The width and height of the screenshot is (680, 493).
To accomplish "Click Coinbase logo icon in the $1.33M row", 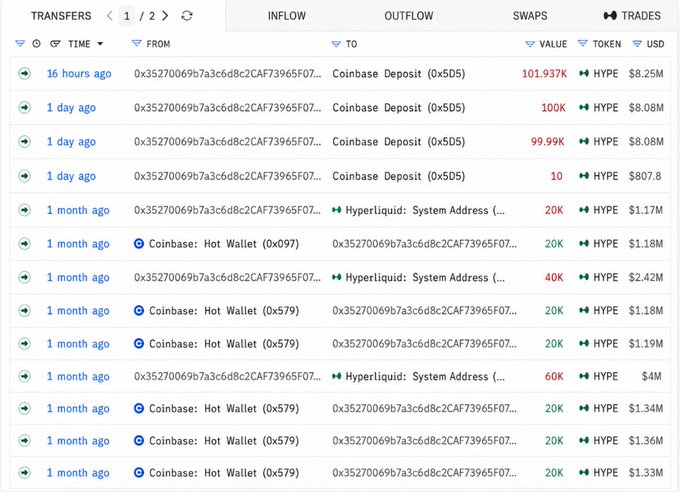I will [x=139, y=473].
